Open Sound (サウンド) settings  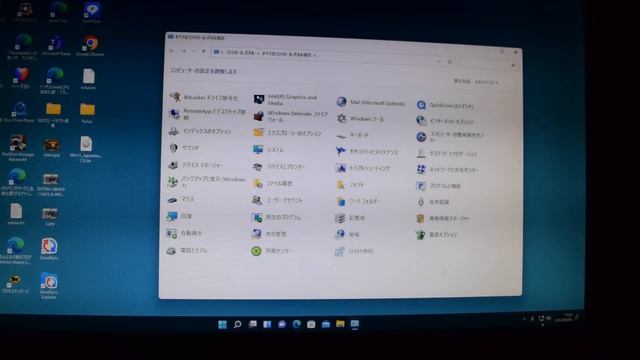tap(184, 148)
